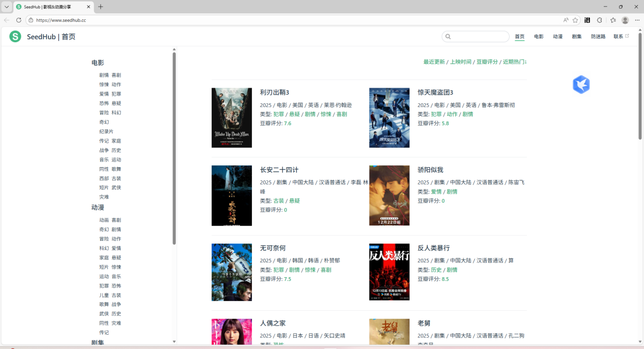
Task: Click SeedHub favicon on browser tab
Action: (x=19, y=7)
